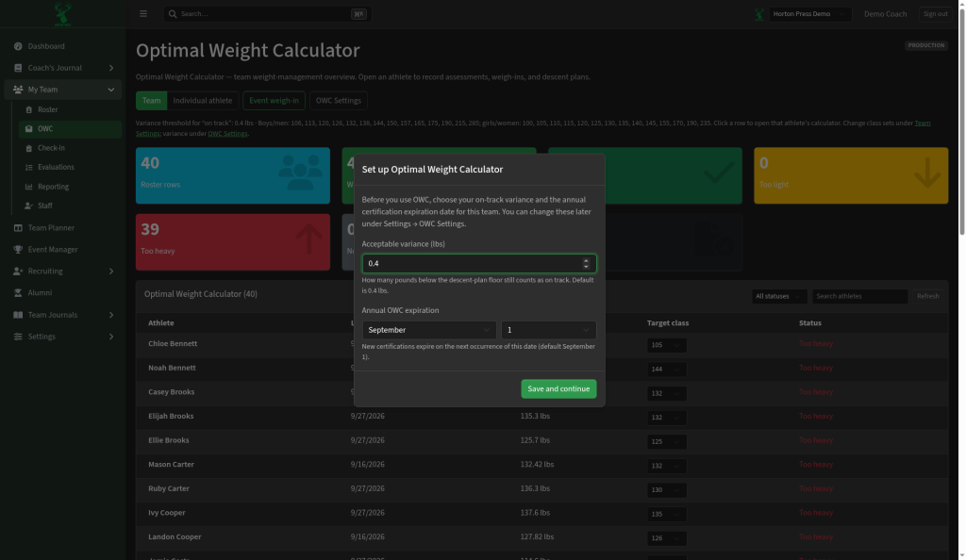Open Noah Bennett's target class dropdown

point(667,370)
